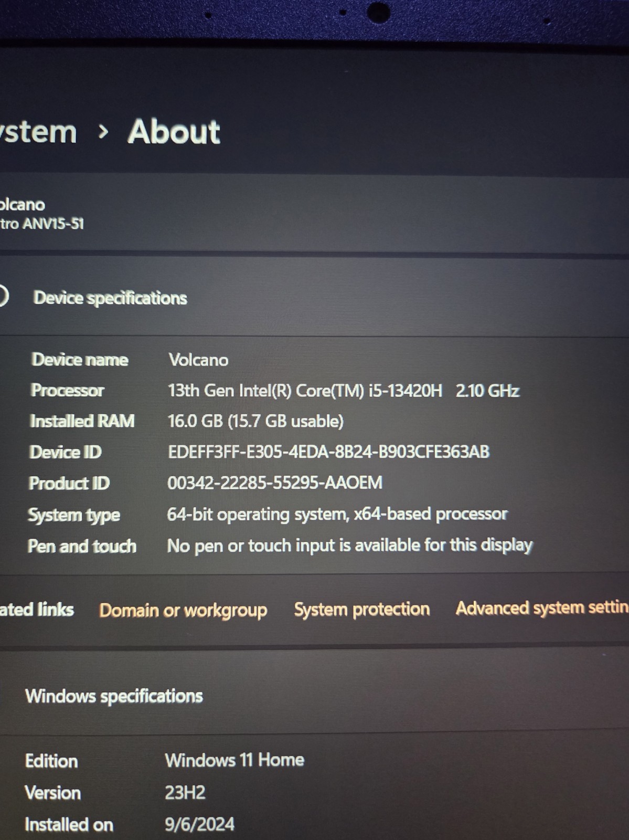Open the System protection link

pos(362,609)
